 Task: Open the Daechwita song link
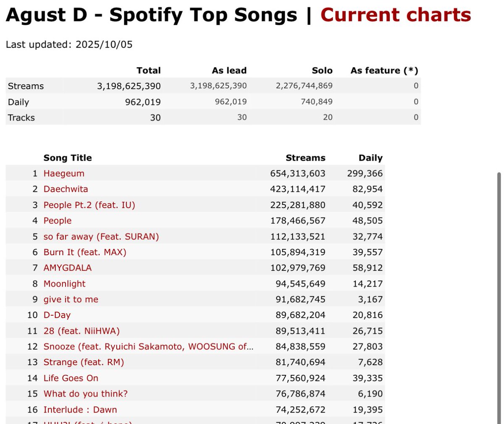click(x=66, y=189)
